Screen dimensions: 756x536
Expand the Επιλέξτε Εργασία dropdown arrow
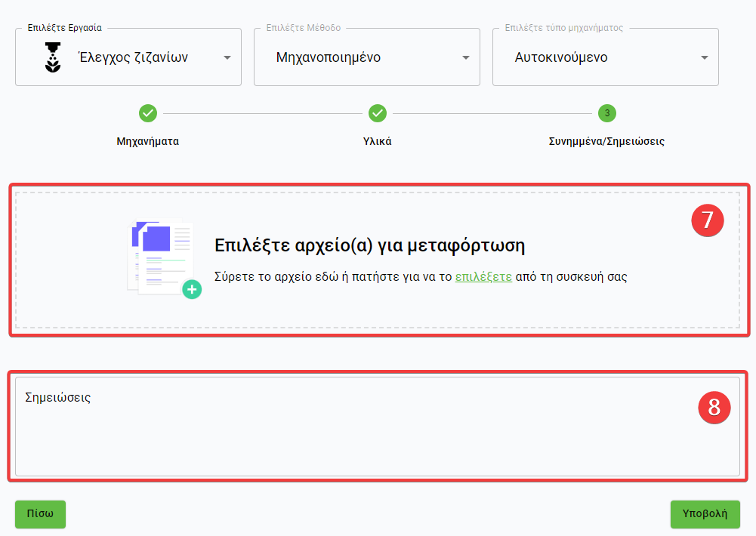227,58
